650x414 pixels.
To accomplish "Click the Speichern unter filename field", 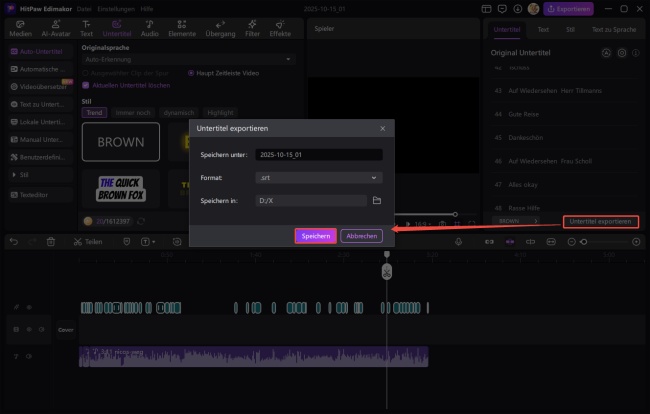I will tap(317, 154).
